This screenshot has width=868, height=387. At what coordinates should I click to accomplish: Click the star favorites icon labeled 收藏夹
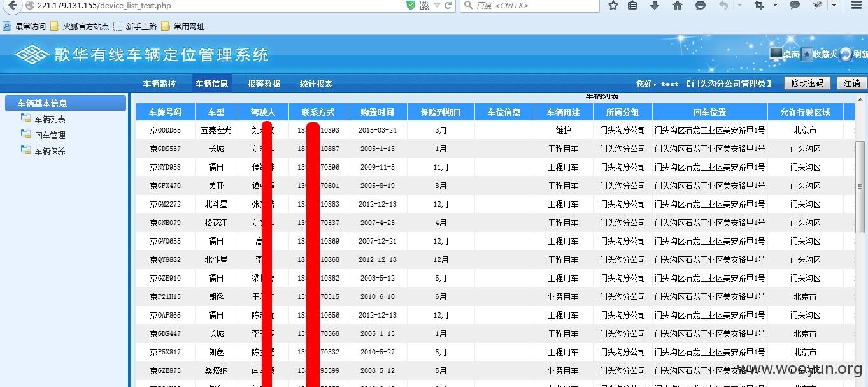(x=807, y=54)
